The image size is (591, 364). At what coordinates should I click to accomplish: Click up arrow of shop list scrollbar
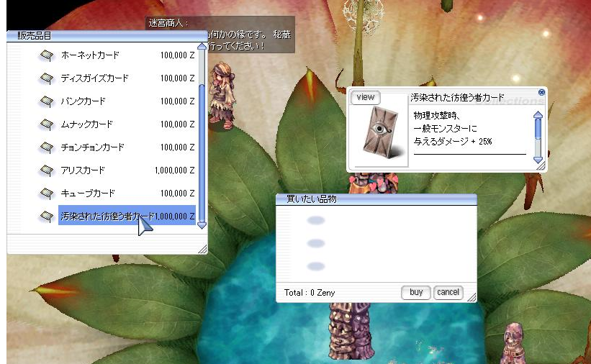[202, 46]
